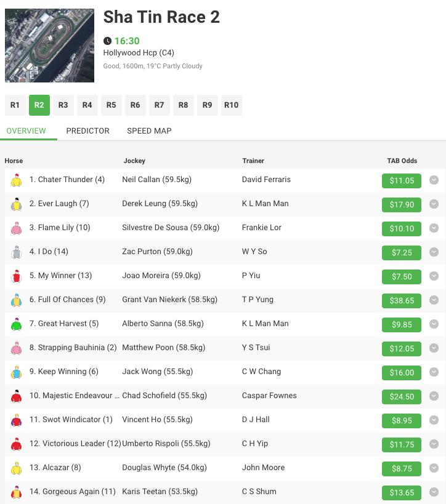Screen dimensions: 446x504
Task: Open the Flame Lily horse name link
Action: pos(60,228)
